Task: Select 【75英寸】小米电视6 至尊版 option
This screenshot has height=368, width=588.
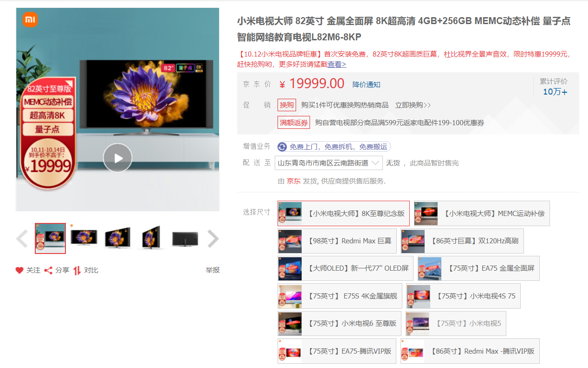Action: point(339,324)
